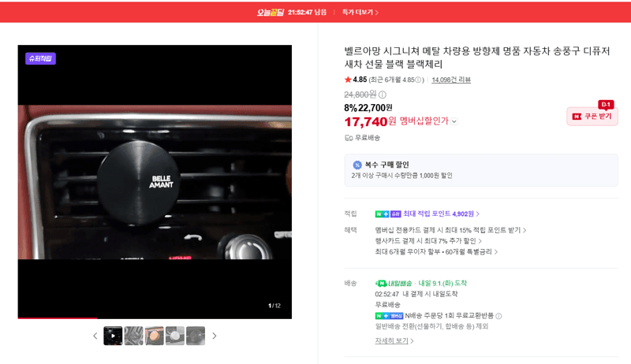The height and width of the screenshot is (364, 631).
Task: Click previous thumbnail arrow
Action: pyautogui.click(x=95, y=336)
